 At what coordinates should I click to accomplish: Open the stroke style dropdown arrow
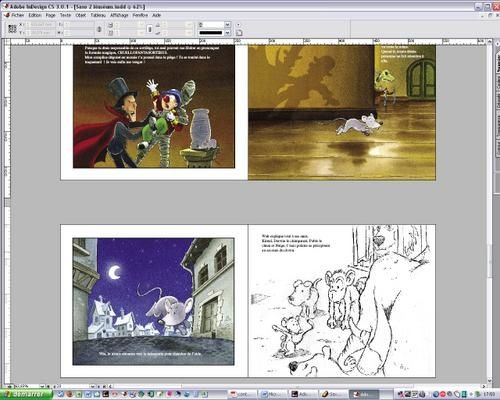(227, 33)
